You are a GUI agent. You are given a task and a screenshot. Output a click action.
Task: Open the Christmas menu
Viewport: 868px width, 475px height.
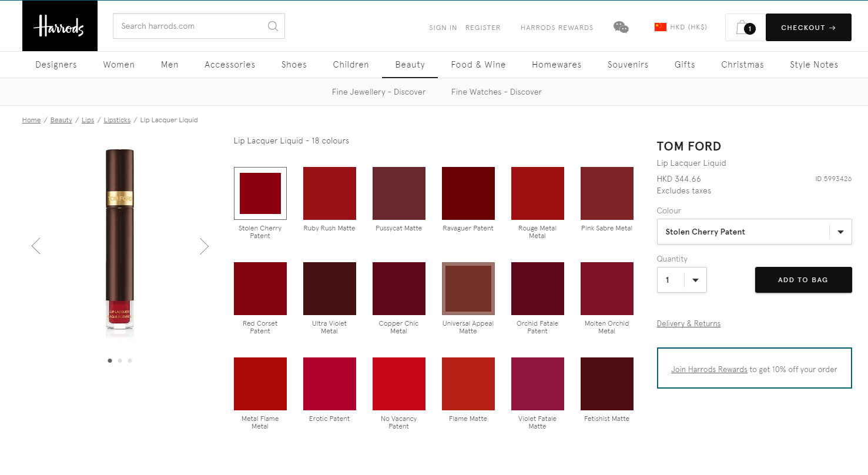743,65
